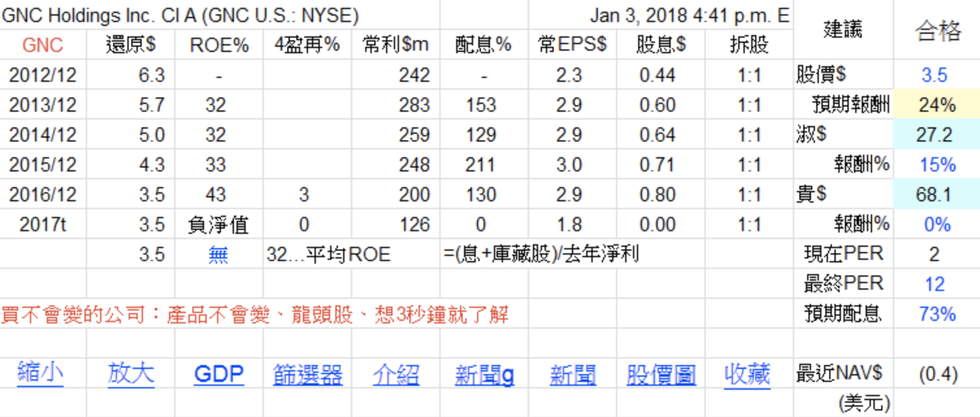Select the 負淨值 cell in the 2017t row
This screenshot has width=980, height=417.
click(219, 224)
